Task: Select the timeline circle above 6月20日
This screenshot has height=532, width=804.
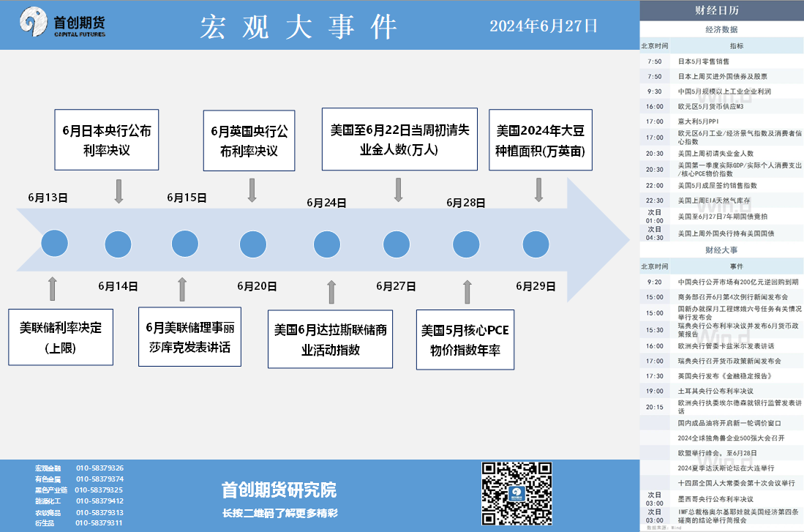Action: pos(253,244)
